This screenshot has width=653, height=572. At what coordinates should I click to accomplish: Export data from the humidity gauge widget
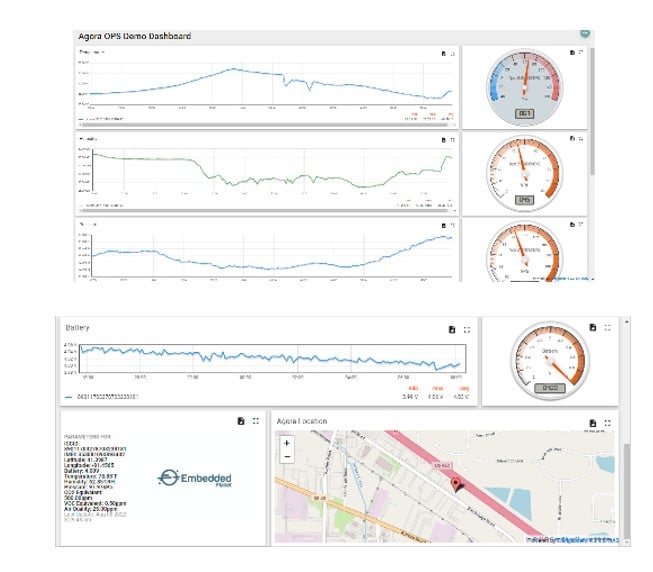pos(572,138)
